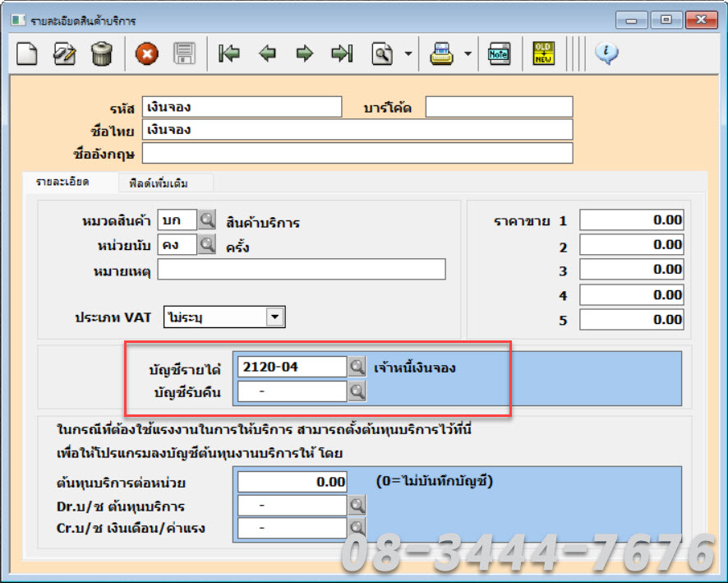Image resolution: width=728 pixels, height=583 pixels.
Task: Click the หมายเหตุ remark field
Action: point(302,269)
